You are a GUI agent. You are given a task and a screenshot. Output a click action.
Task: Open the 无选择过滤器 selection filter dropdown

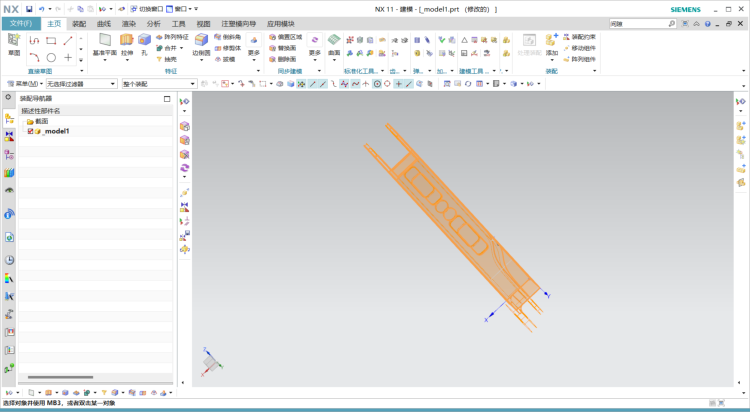pos(81,84)
